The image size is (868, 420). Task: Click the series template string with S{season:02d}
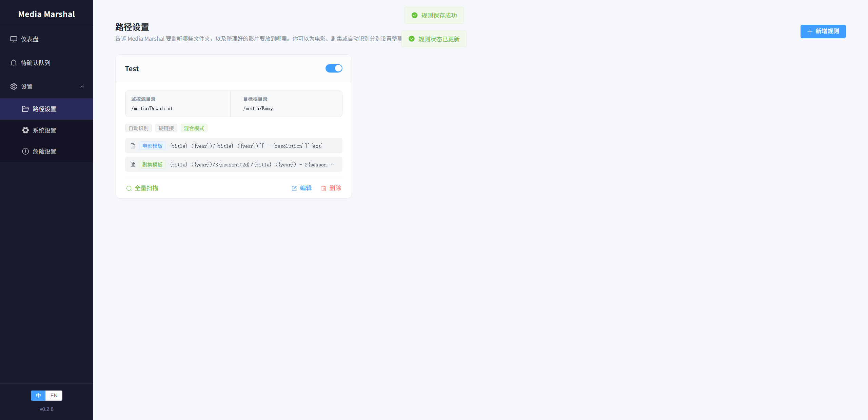252,165
